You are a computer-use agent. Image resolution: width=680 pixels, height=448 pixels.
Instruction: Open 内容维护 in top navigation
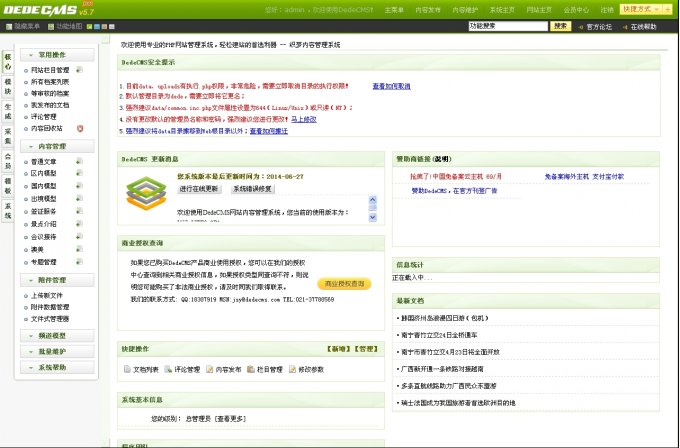465,10
